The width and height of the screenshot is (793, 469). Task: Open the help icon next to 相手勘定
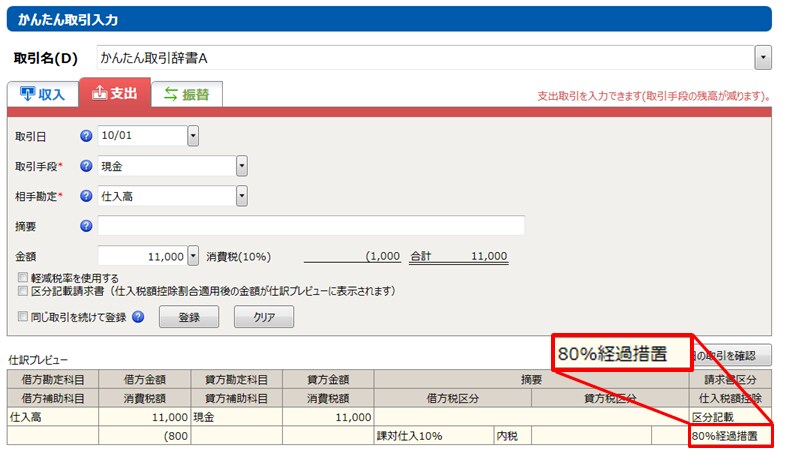tap(86, 196)
